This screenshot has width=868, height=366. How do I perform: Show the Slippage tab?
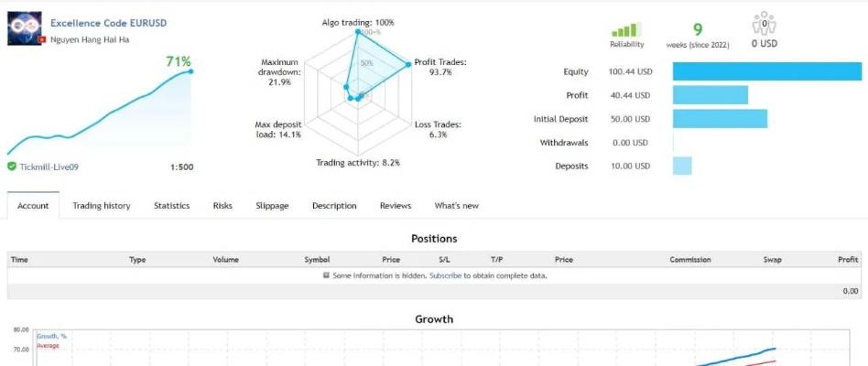(272, 206)
